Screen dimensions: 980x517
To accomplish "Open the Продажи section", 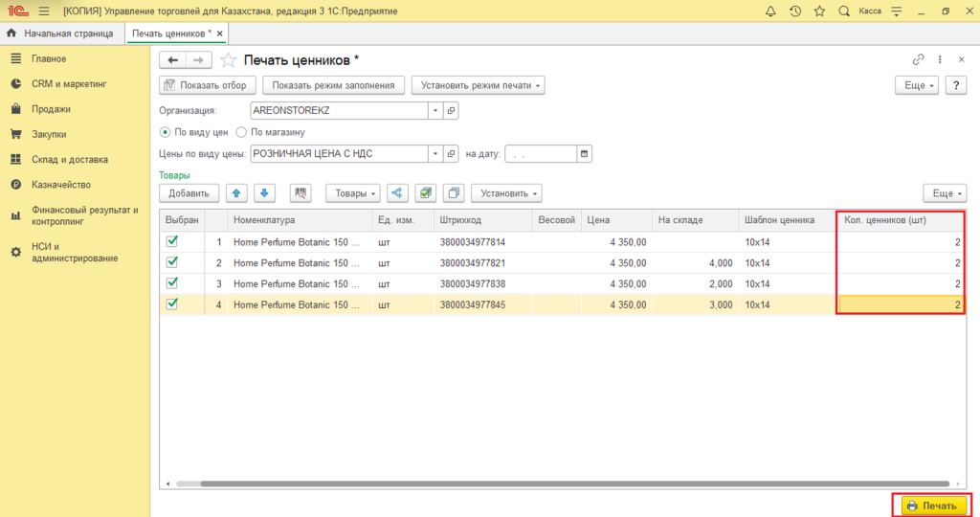I will tap(51, 109).
